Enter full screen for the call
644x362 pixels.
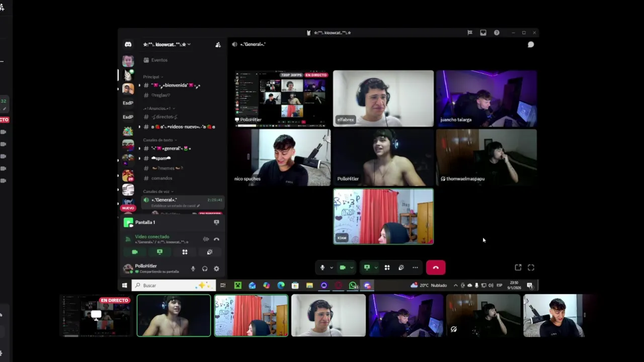coord(531,267)
